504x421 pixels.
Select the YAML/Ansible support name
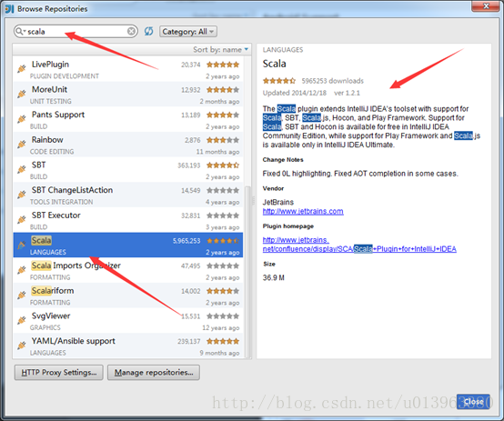click(x=74, y=341)
